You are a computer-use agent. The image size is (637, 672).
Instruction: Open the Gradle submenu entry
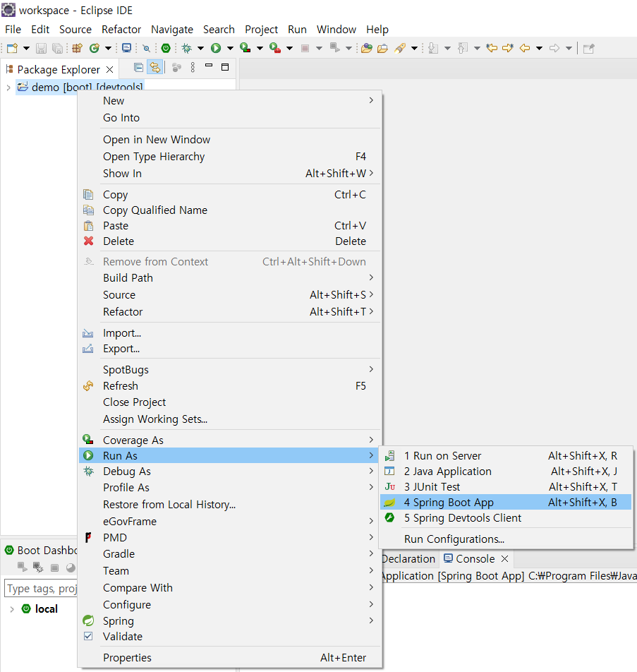tap(229, 553)
